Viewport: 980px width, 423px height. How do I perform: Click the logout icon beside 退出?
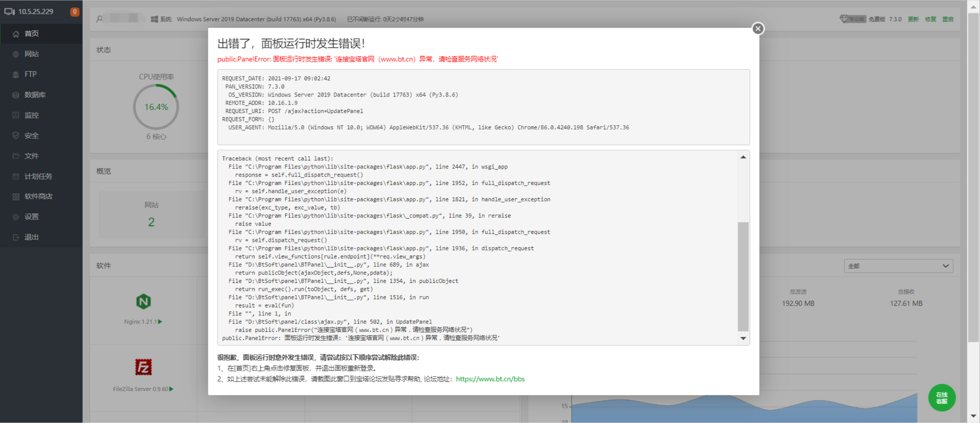pos(16,237)
